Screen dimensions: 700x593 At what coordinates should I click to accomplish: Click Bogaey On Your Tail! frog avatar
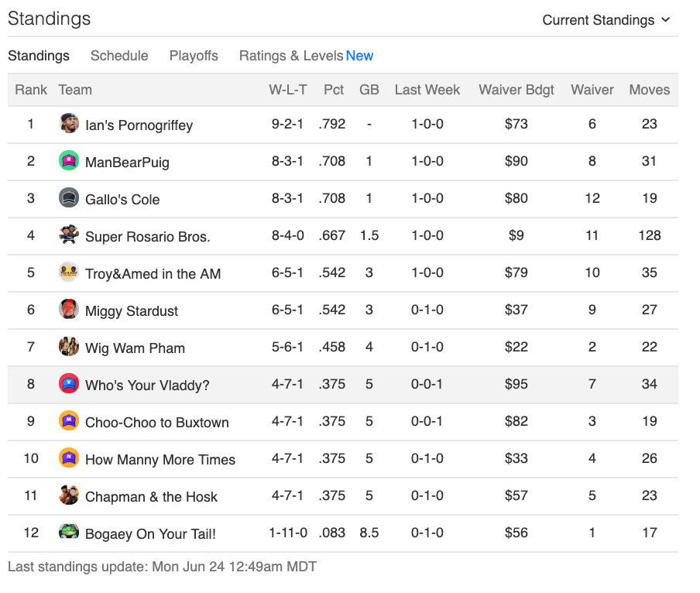69,532
